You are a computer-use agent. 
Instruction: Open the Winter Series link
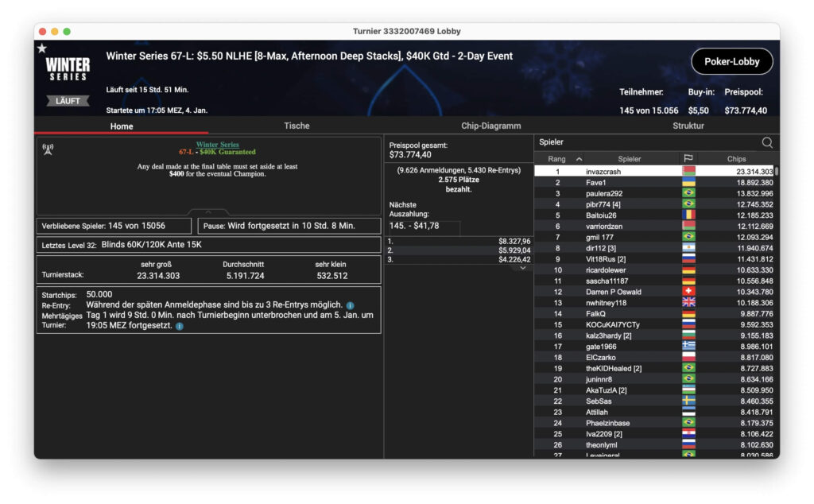pyautogui.click(x=217, y=145)
